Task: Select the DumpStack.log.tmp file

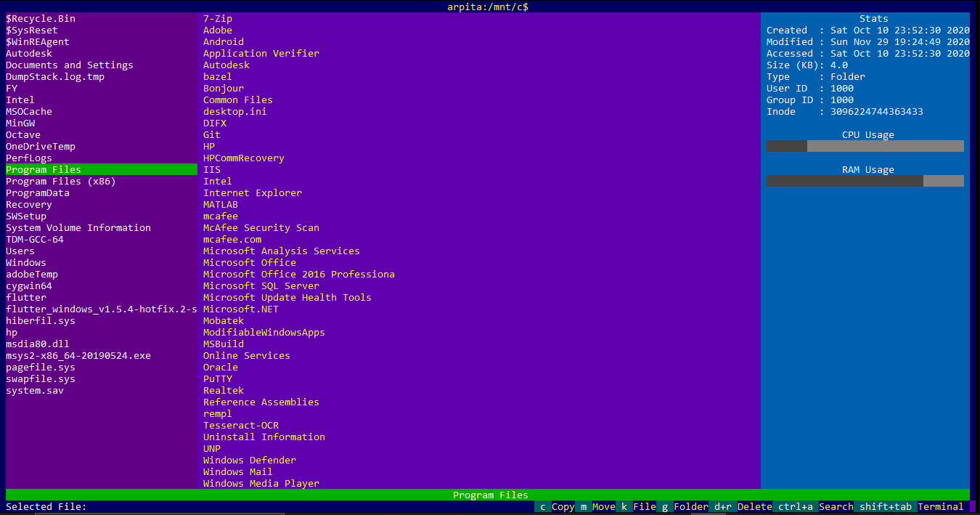Action: 55,76
